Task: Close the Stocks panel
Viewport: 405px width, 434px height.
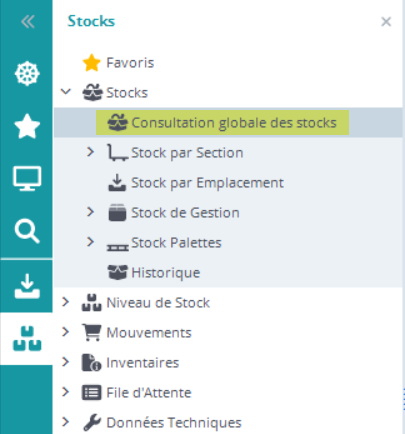Action: point(386,22)
